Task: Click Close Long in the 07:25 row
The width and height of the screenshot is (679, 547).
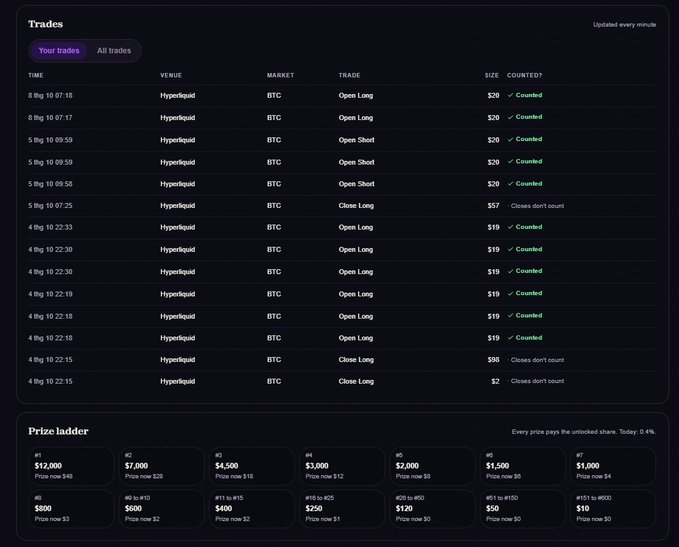Action: point(356,206)
